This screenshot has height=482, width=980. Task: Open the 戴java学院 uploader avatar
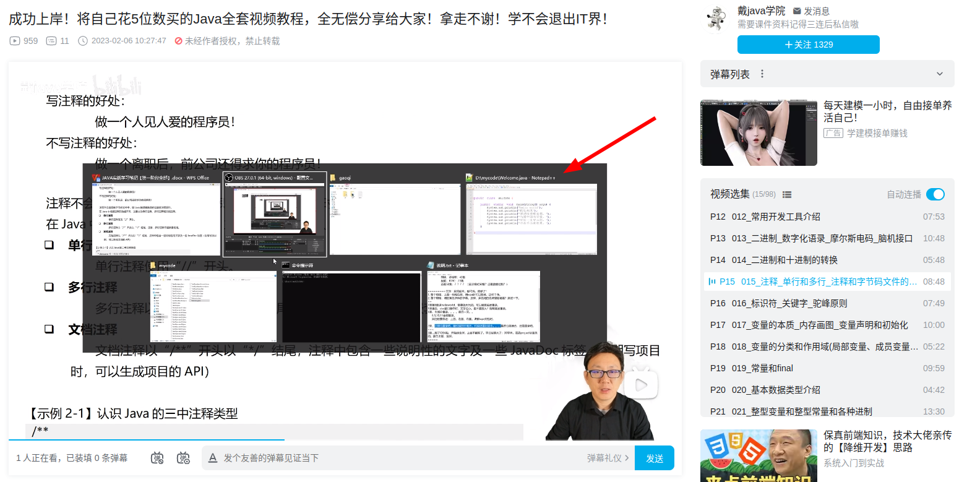[x=716, y=18]
